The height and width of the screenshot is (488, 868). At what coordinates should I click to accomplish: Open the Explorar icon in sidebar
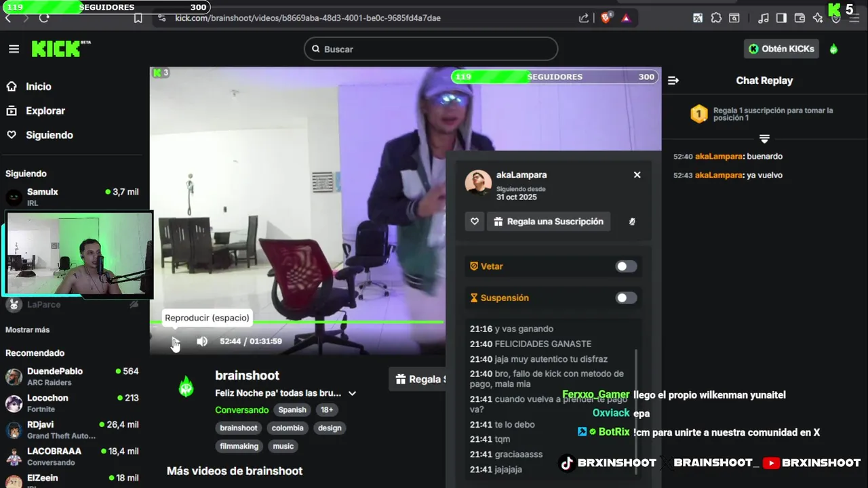(x=12, y=110)
